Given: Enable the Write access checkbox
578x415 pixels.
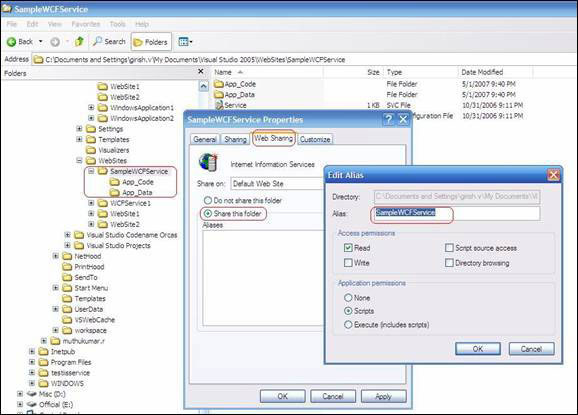Looking at the screenshot, I should click(348, 263).
